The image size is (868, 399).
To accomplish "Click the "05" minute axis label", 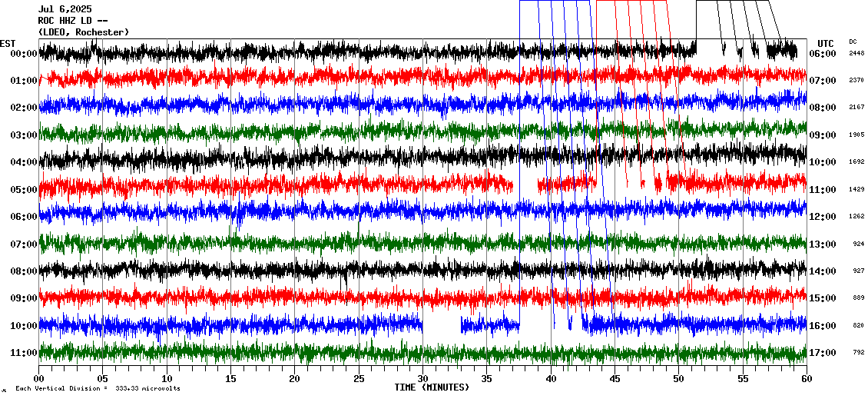I will coord(102,378).
